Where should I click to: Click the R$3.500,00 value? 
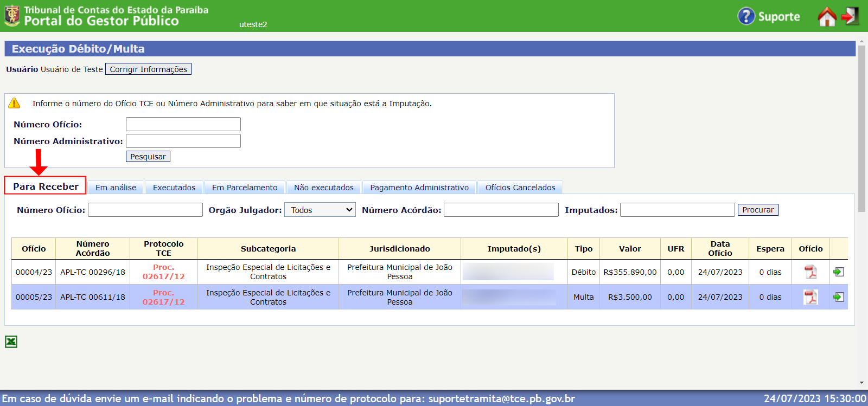tap(630, 297)
